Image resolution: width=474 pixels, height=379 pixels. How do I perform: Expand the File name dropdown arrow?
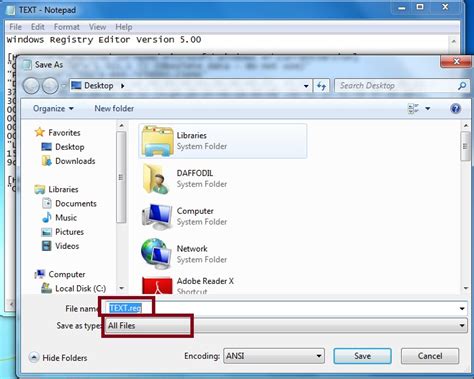pyautogui.click(x=462, y=309)
